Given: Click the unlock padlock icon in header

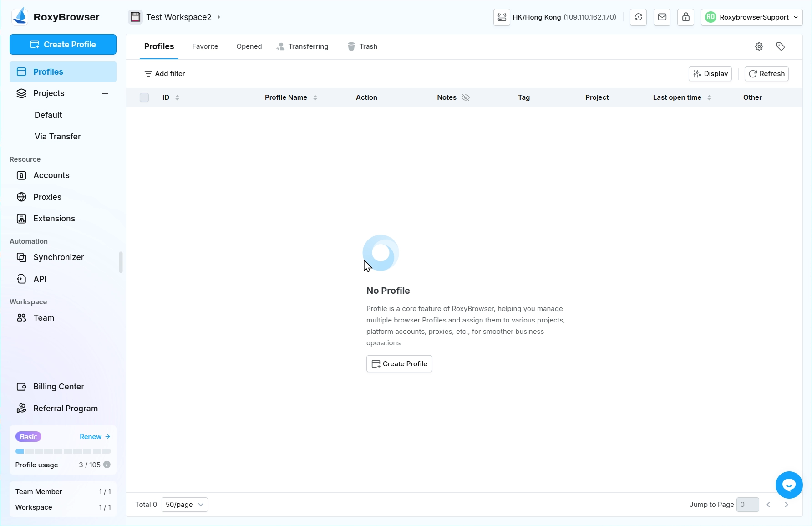Looking at the screenshot, I should point(685,17).
